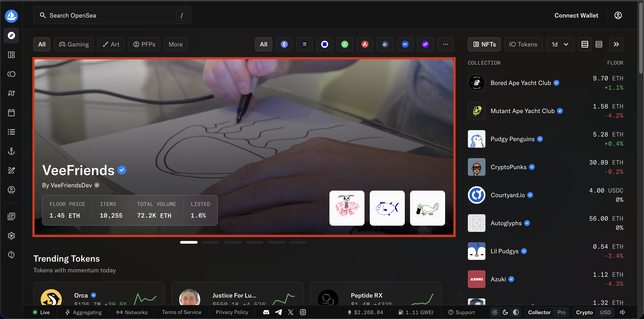
Task: Open the Drops calendar icon in the sidebar
Action: click(x=11, y=112)
